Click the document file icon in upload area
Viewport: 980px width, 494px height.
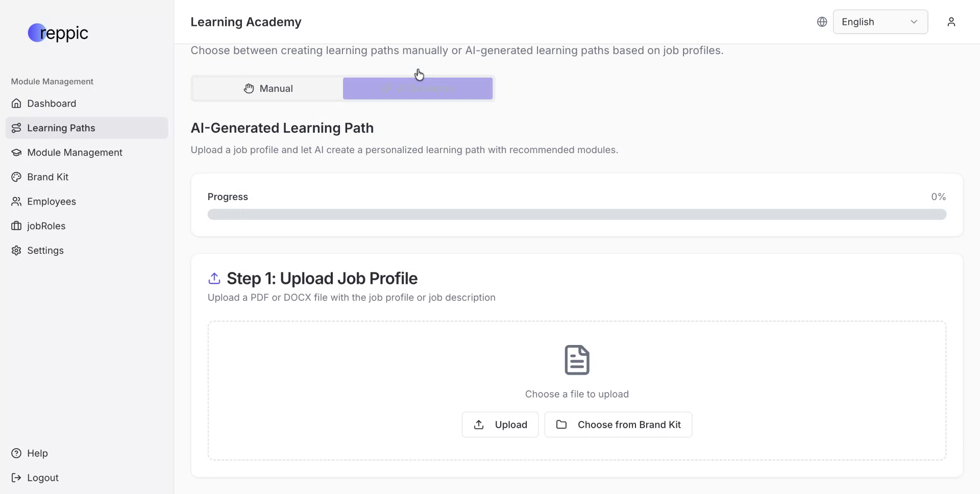pos(577,360)
